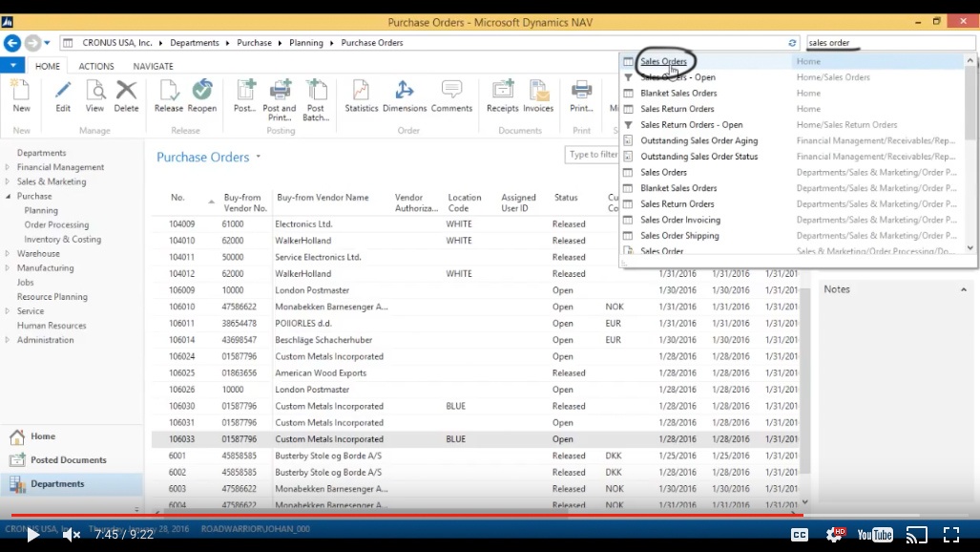This screenshot has width=980, height=552.
Task: Toggle fullscreen video mode
Action: coord(950,535)
